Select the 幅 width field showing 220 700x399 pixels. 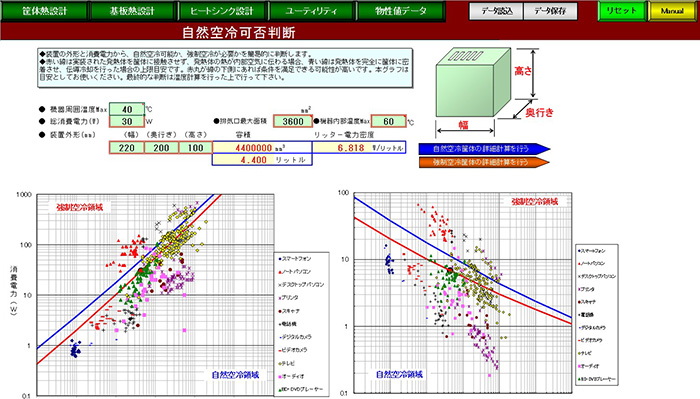point(127,148)
